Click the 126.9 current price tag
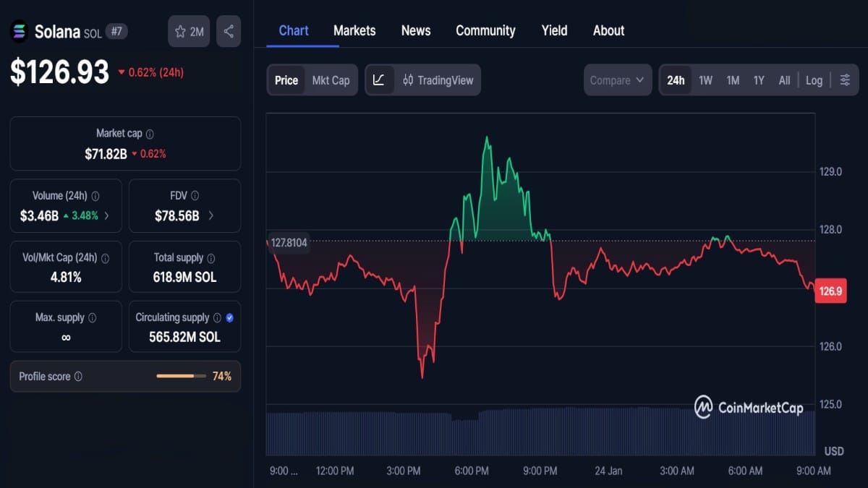Image resolution: width=868 pixels, height=488 pixels. (x=830, y=291)
